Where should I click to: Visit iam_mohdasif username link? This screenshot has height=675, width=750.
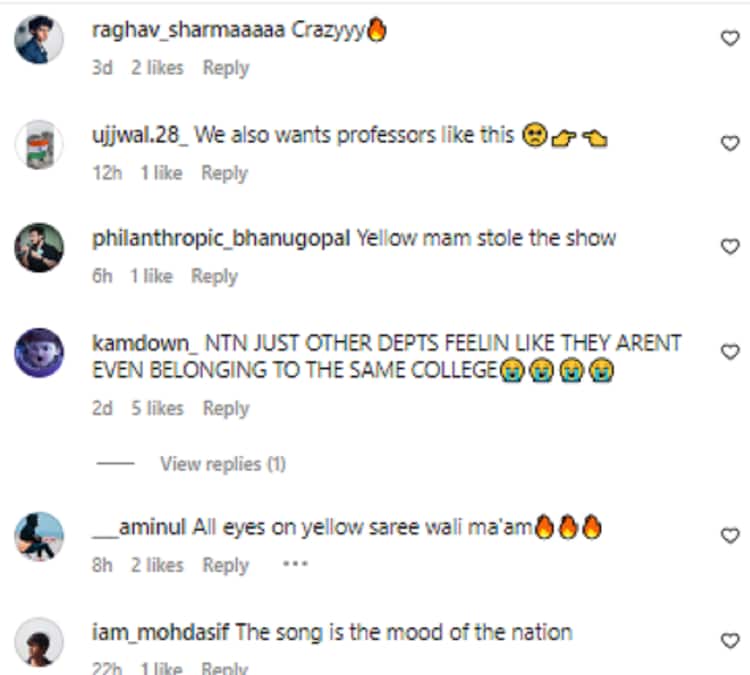161,632
